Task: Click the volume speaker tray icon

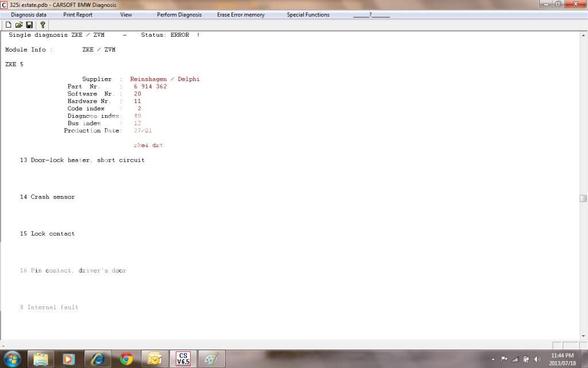Action: (537, 359)
